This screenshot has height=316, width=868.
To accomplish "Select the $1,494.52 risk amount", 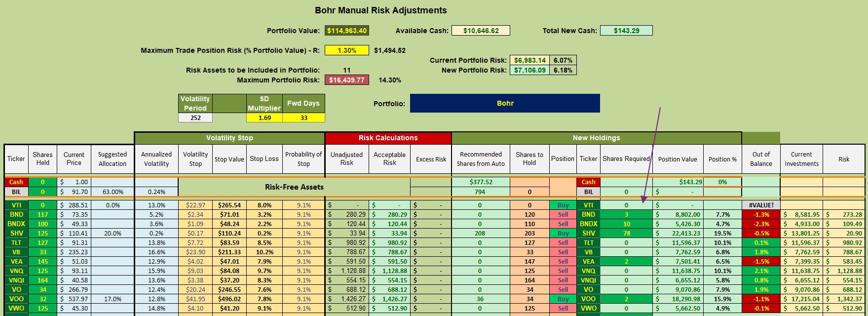I will [x=390, y=50].
